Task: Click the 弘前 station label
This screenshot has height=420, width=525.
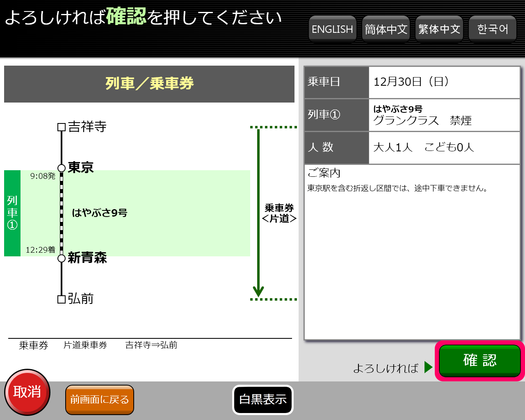Action: coord(81,299)
